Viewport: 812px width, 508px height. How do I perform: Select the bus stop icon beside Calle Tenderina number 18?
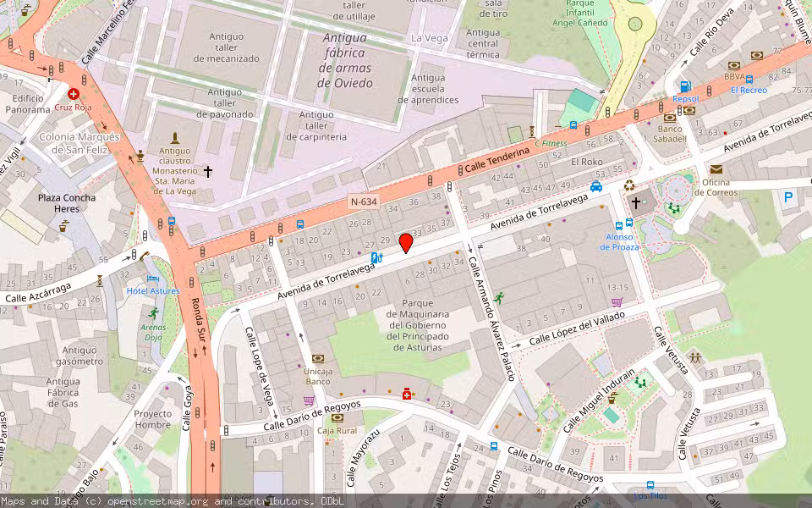pos(299,224)
